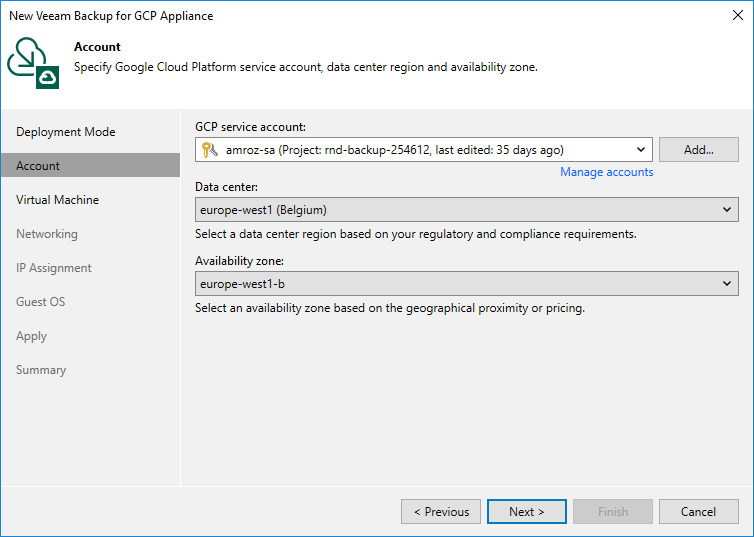Expand the GCP service account dropdown
The height and width of the screenshot is (537, 754).
pyautogui.click(x=640, y=150)
